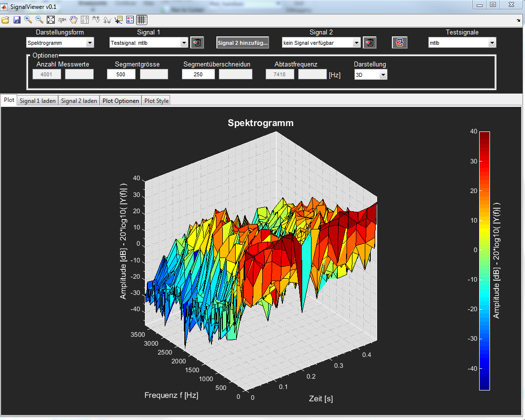Click the amplitude colorbar on the right

click(485, 260)
